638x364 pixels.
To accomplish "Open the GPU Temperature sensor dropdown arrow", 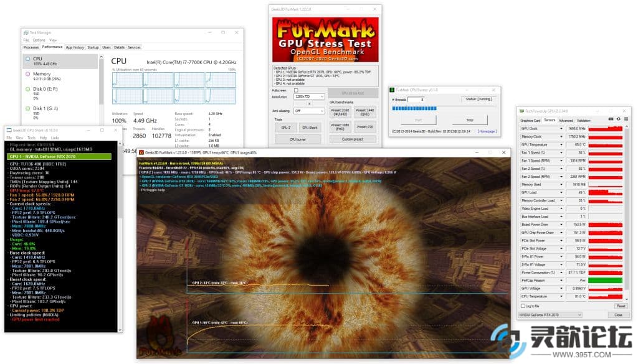I will (x=561, y=144).
